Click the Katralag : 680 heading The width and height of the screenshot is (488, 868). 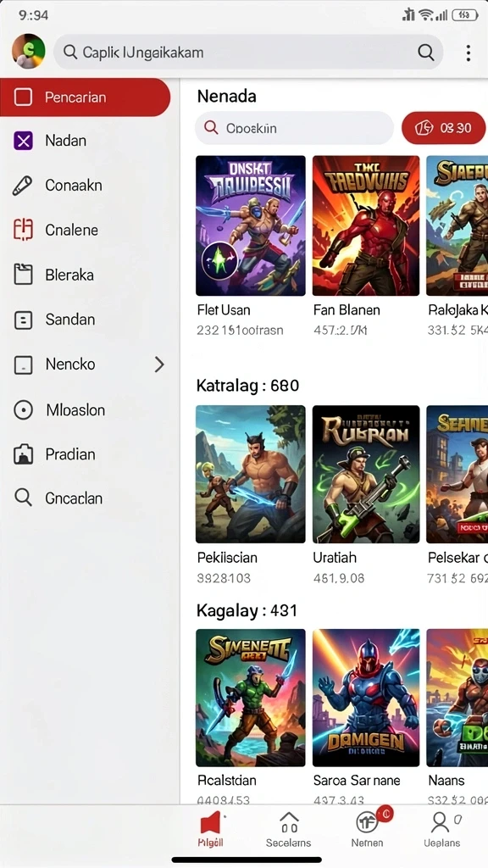(x=248, y=386)
